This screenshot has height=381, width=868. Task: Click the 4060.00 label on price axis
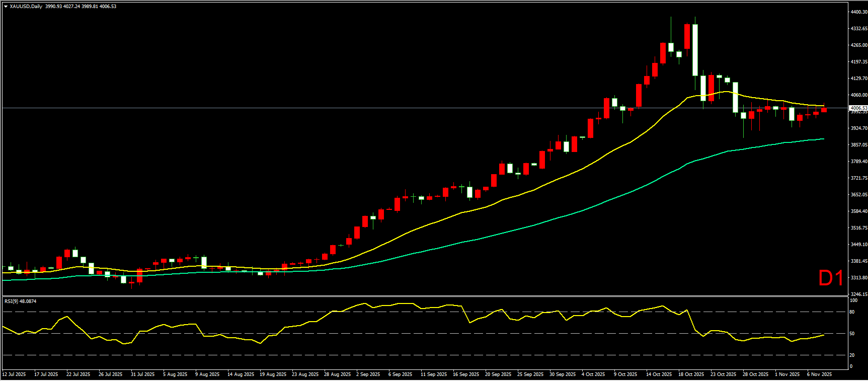[858, 95]
